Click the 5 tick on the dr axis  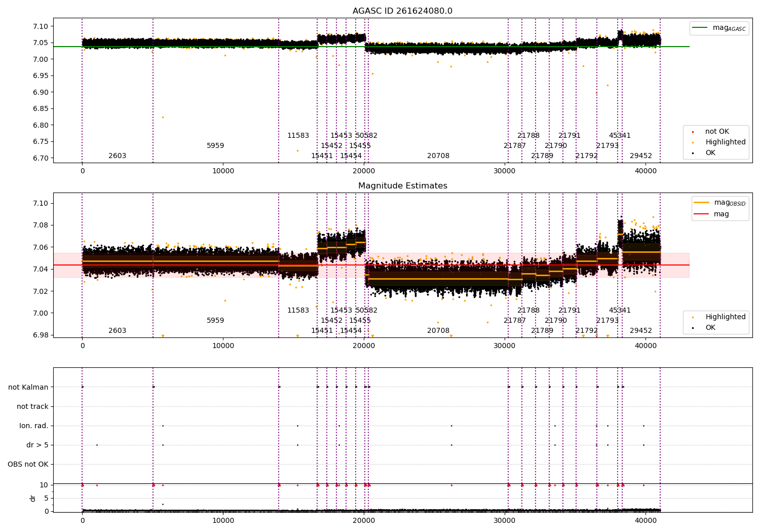point(46,498)
